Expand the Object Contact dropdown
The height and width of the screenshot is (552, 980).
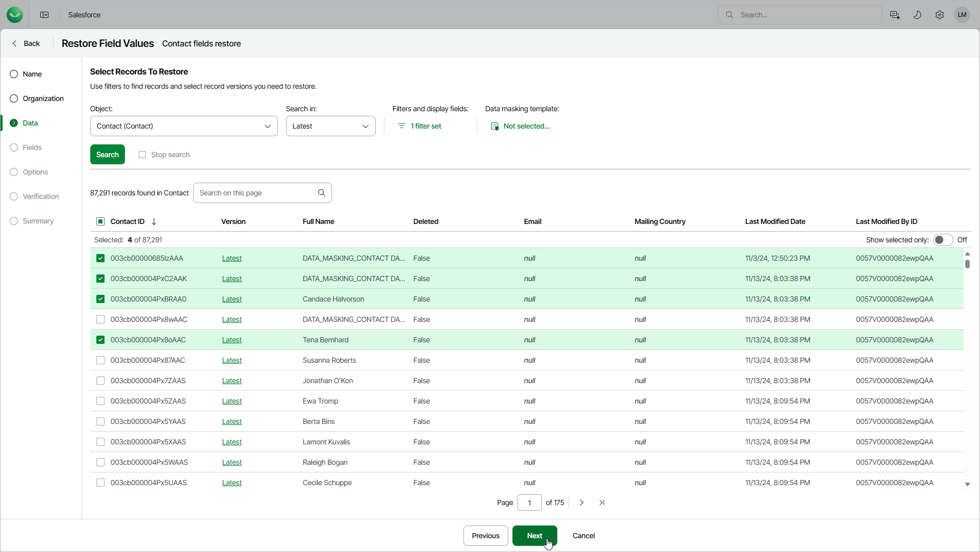(267, 126)
